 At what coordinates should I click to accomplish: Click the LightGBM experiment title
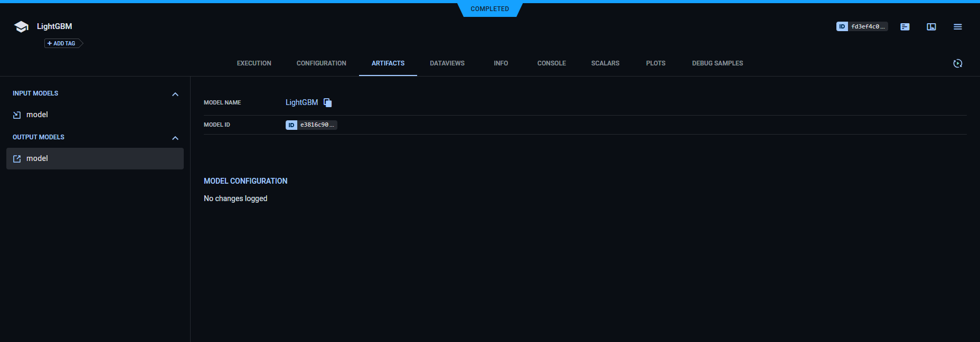[54, 26]
